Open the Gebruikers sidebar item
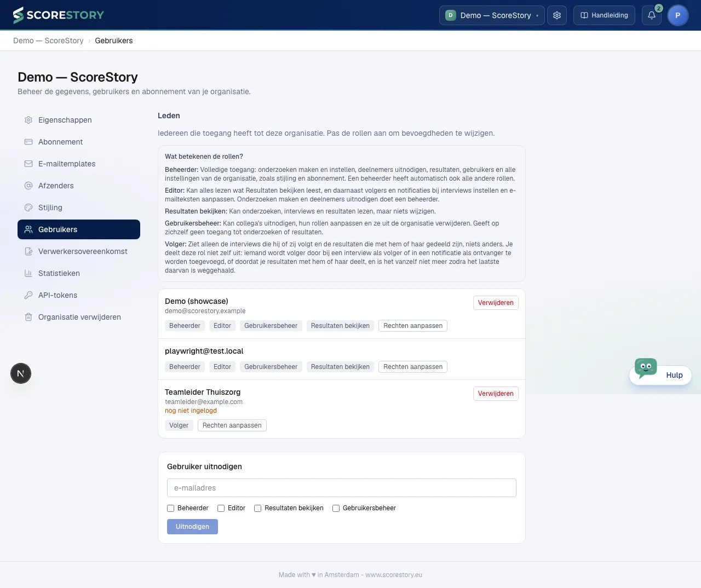Screen dimensions: 701x588 tap(79, 229)
